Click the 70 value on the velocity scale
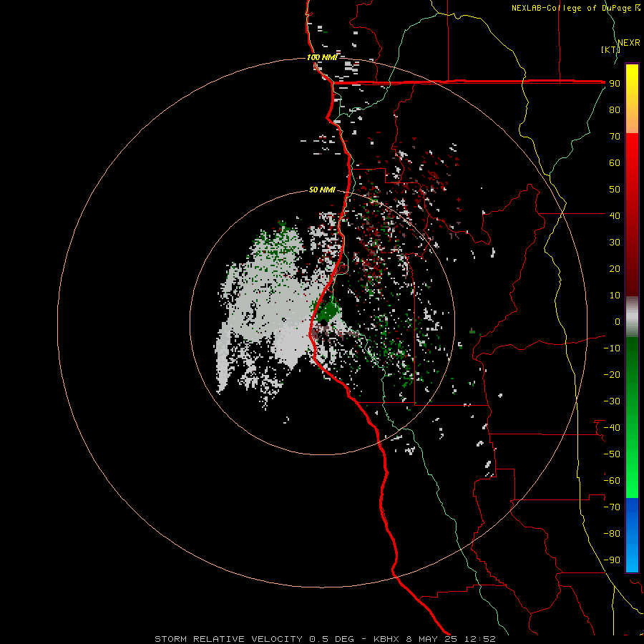This screenshot has height=644, width=644. point(615,137)
